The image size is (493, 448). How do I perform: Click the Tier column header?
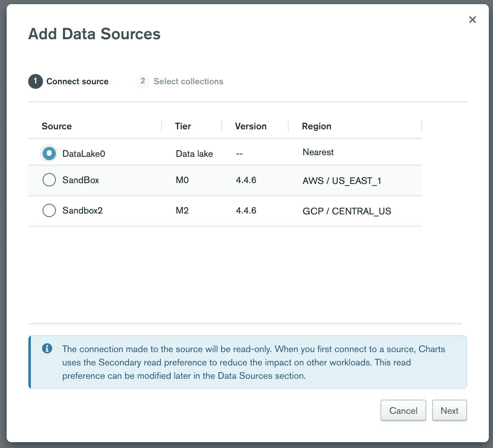tap(183, 126)
